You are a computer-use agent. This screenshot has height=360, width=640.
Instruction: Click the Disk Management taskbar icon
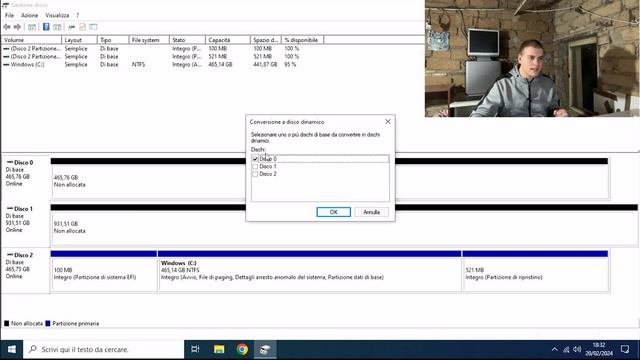[x=265, y=349]
